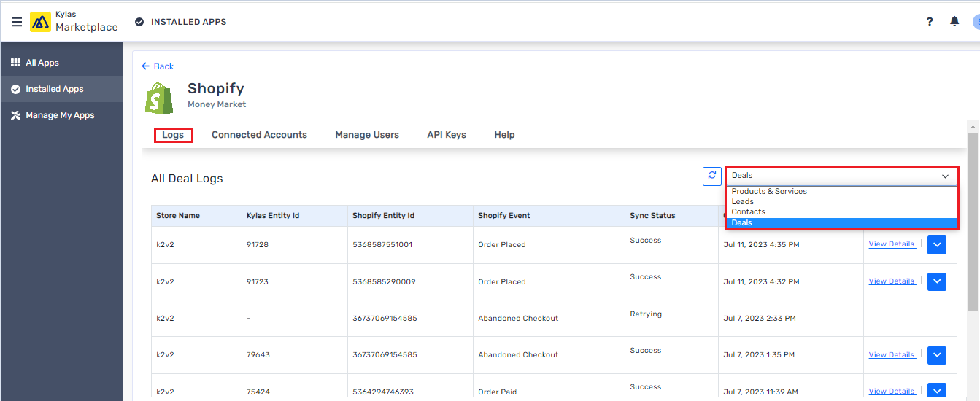Go to Manage My Apps in sidebar

60,115
